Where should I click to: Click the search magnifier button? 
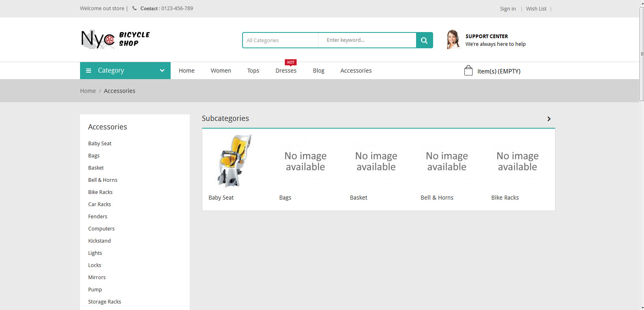(x=424, y=40)
